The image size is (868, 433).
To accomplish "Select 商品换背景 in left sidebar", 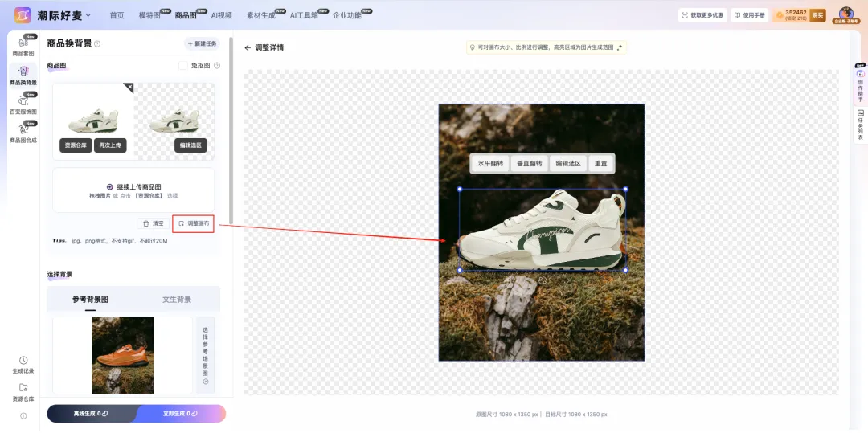I will (x=23, y=76).
